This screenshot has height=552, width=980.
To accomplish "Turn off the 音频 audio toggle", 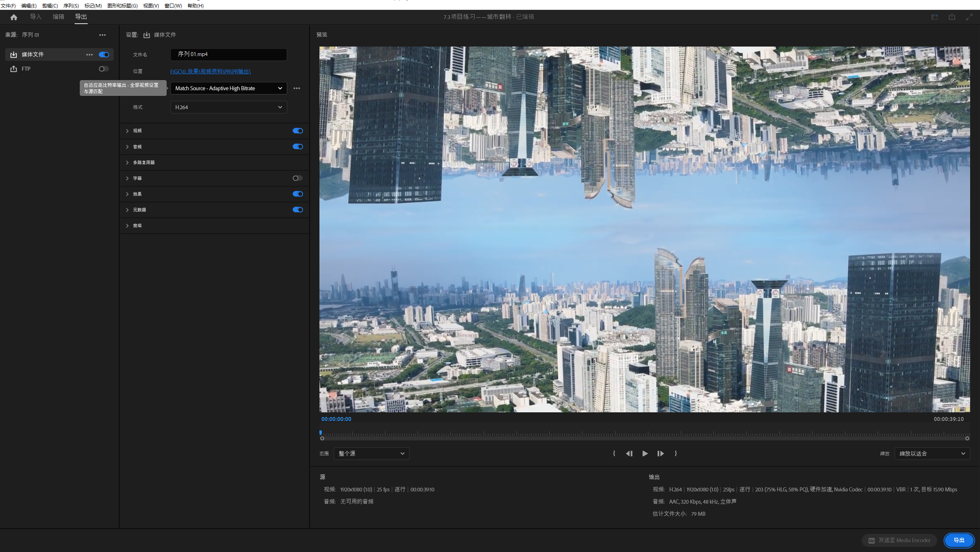I will pyautogui.click(x=298, y=147).
